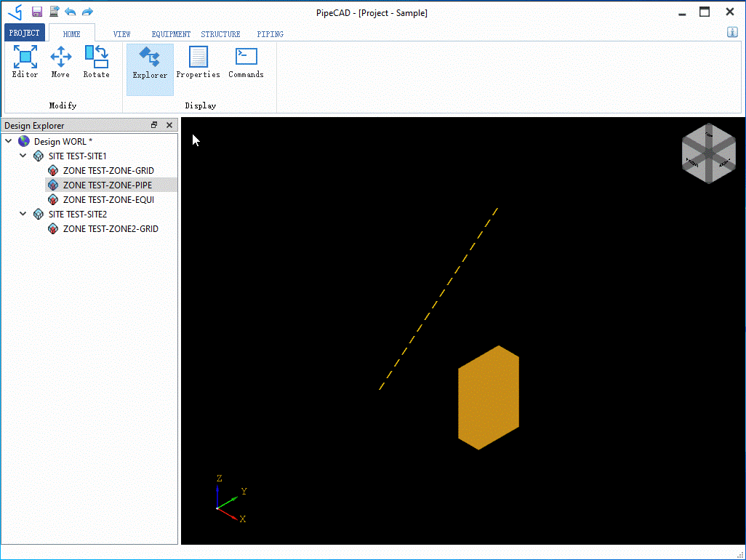Image resolution: width=746 pixels, height=560 pixels.
Task: Redo the last action
Action: coord(87,12)
